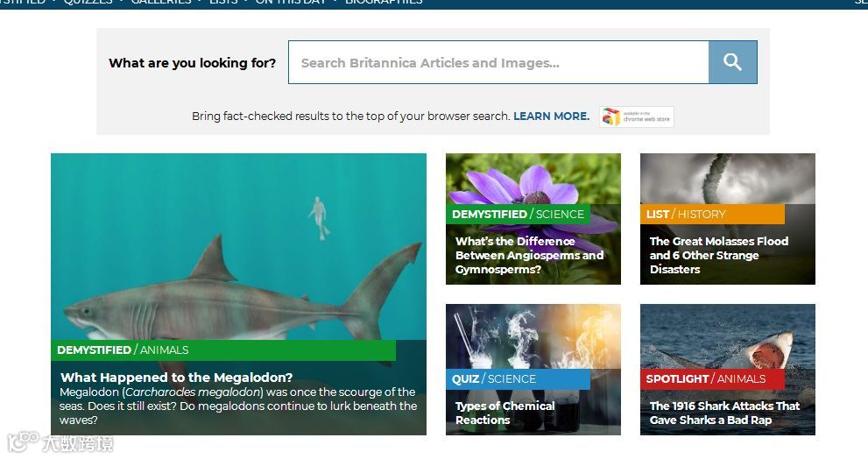The height and width of the screenshot is (459, 868).
Task: Follow the LEARN MORE link
Action: (x=551, y=117)
